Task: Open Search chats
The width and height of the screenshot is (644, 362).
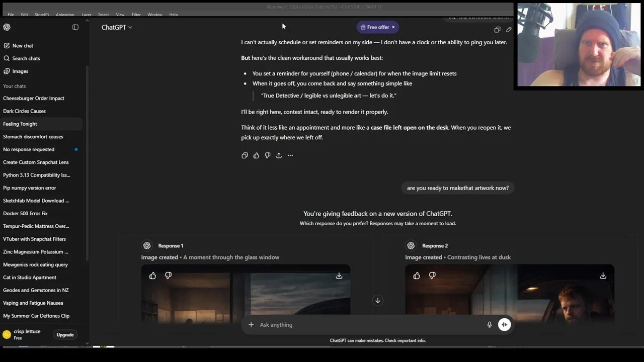Action: coord(26,58)
